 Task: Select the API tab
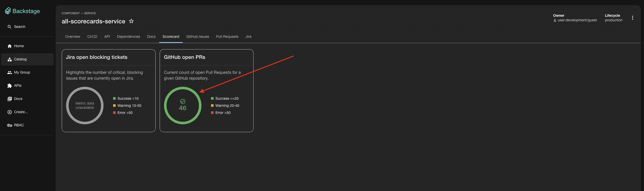pyautogui.click(x=107, y=37)
